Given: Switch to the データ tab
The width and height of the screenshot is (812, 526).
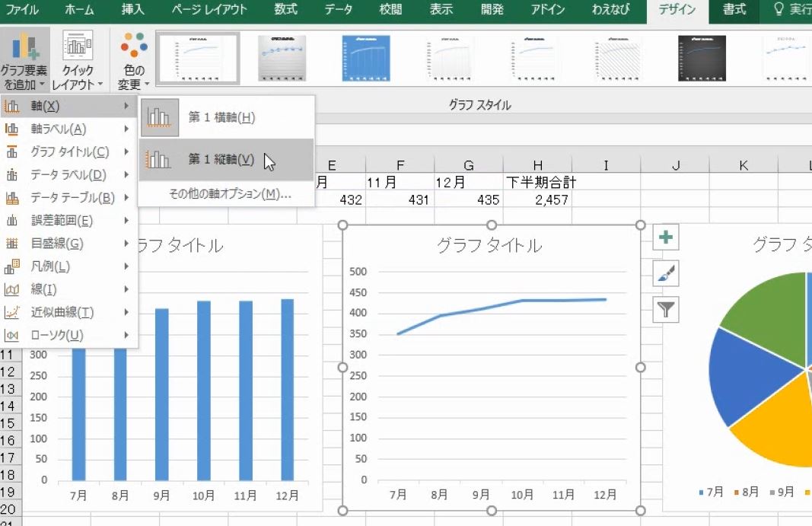Looking at the screenshot, I should point(338,9).
